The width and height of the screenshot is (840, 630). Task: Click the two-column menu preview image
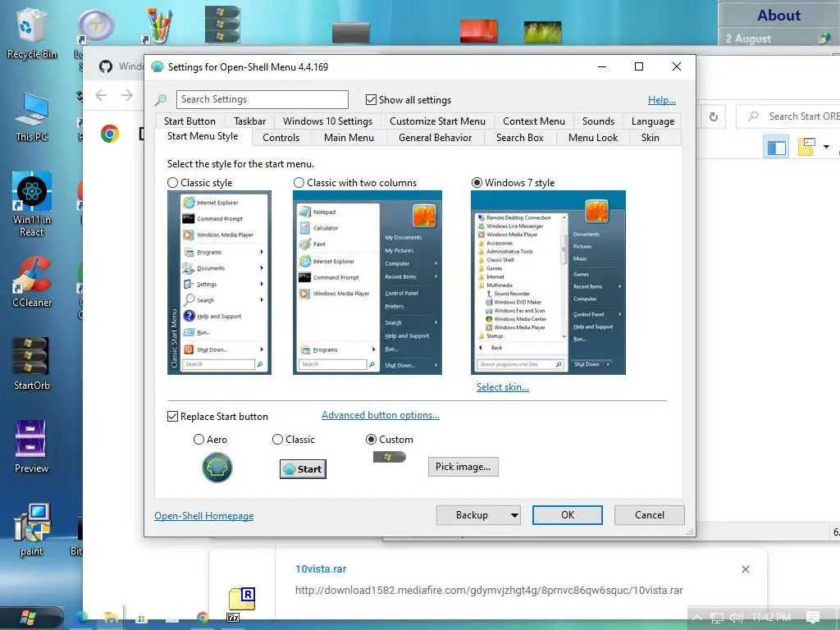click(x=367, y=282)
